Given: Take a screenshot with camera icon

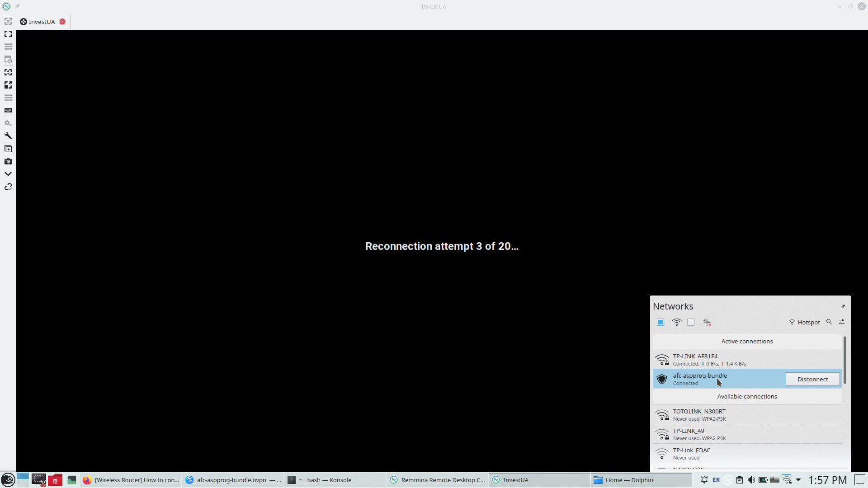Looking at the screenshot, I should [x=8, y=161].
